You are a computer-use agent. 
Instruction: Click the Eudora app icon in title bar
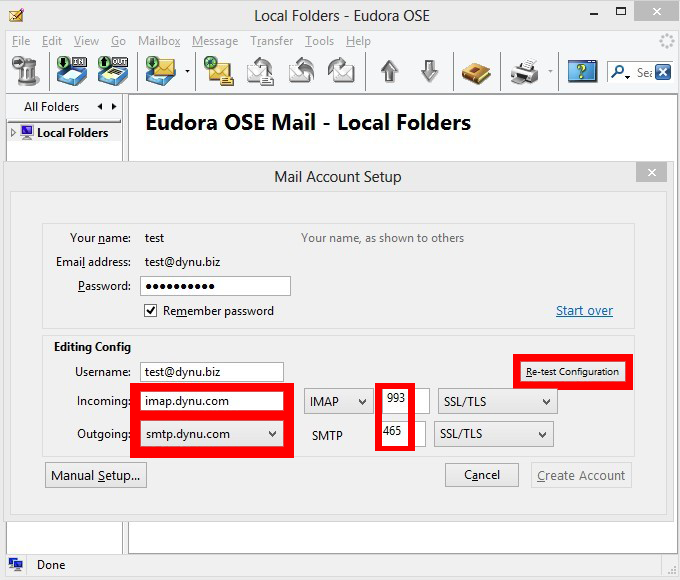(x=16, y=16)
